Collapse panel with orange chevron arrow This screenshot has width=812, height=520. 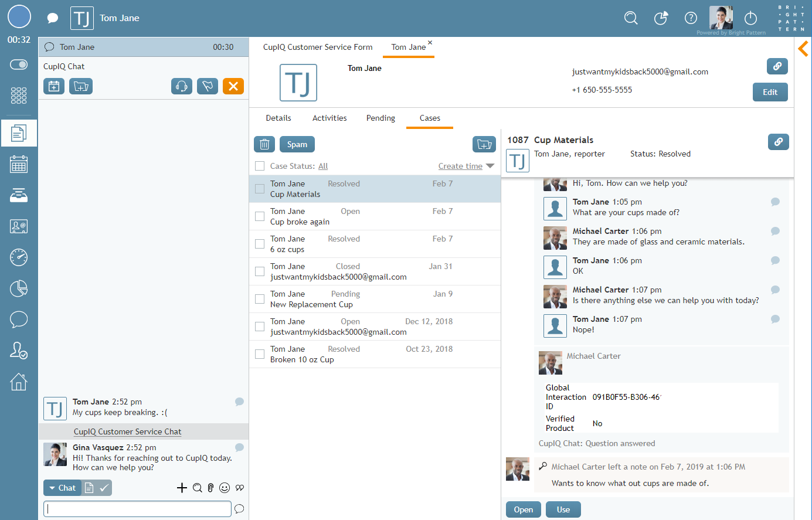[803, 49]
